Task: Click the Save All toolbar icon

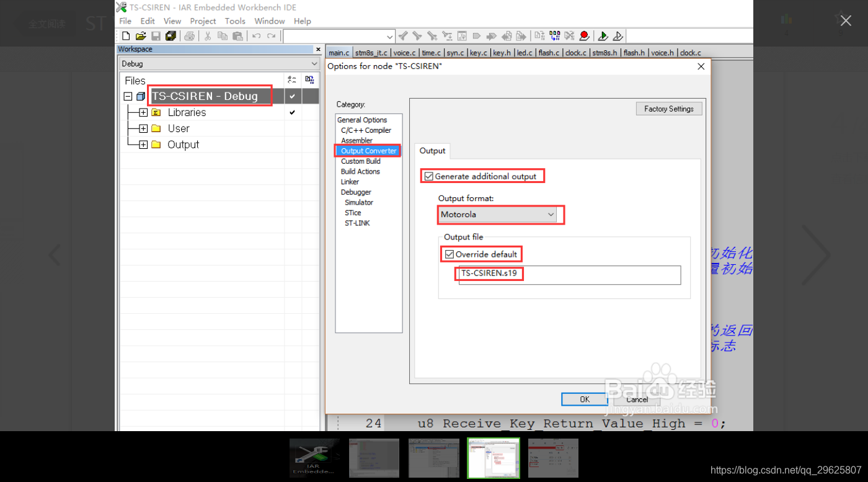Action: click(x=170, y=36)
